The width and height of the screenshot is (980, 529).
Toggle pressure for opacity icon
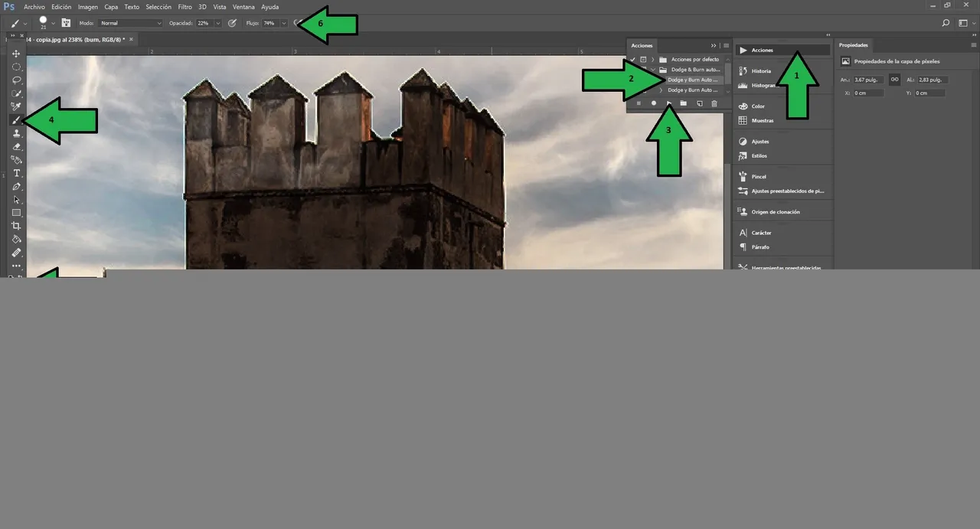(x=232, y=23)
